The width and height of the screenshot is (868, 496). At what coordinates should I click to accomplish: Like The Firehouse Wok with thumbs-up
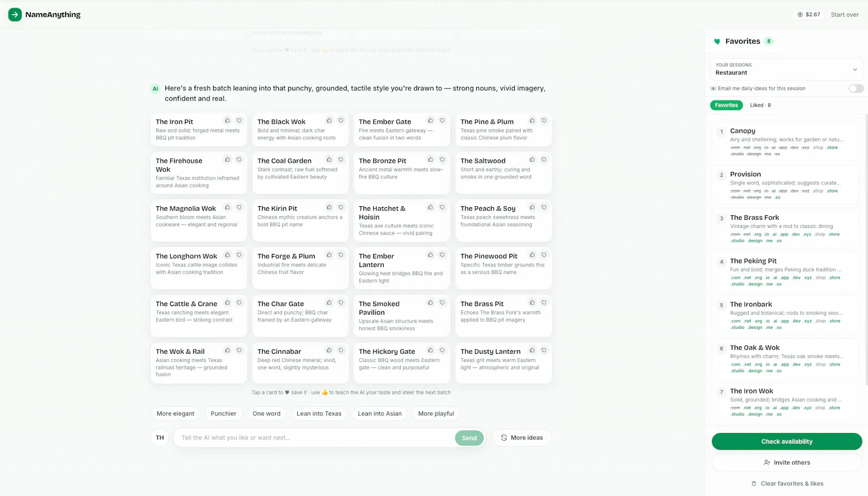227,160
